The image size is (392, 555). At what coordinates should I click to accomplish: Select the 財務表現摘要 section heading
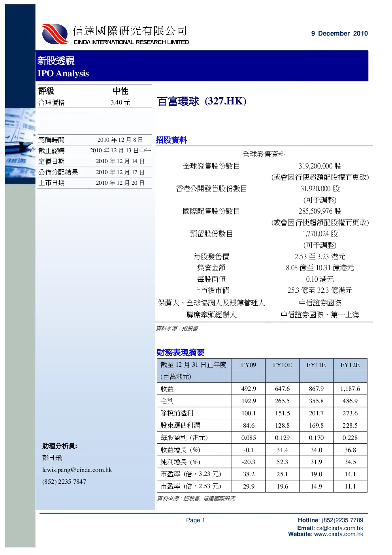coord(181,352)
